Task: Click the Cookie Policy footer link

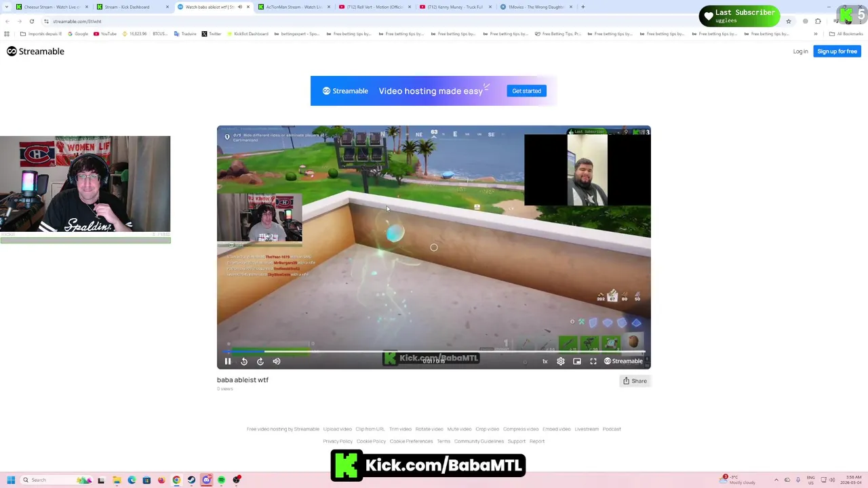Action: [371, 441]
